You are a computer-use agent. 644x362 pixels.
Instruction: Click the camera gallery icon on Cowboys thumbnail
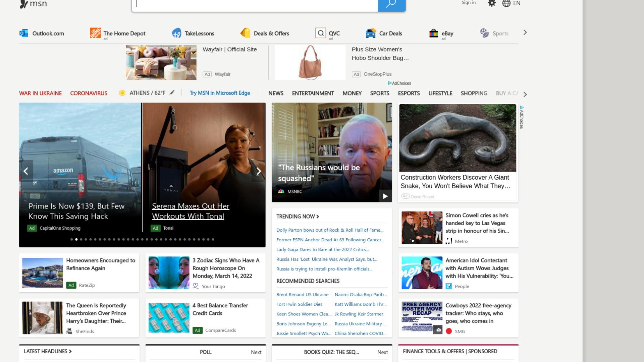[x=438, y=330]
